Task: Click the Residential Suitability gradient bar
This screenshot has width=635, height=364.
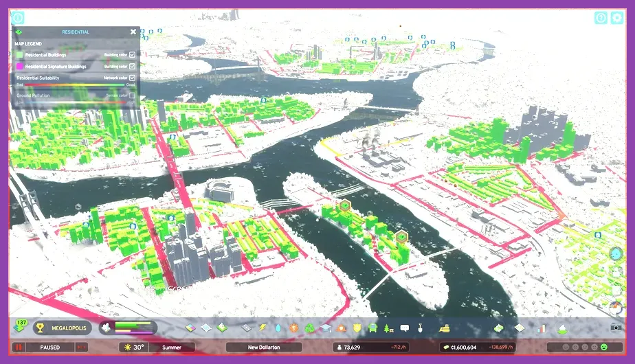Action: click(x=74, y=84)
